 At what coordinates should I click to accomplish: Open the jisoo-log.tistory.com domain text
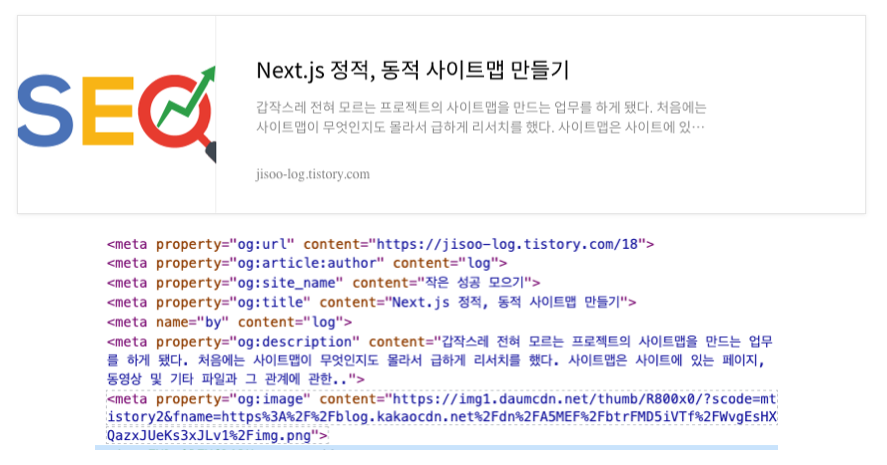point(313,174)
